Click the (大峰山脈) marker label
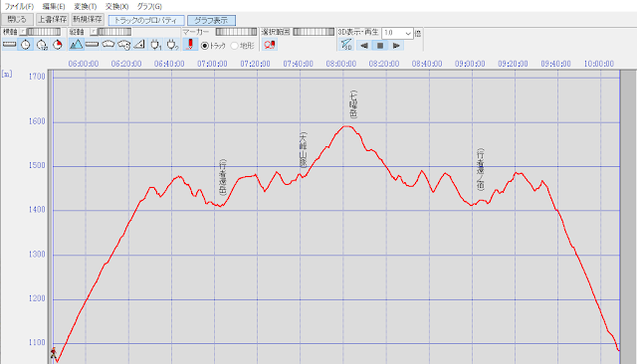637x364 pixels. pyautogui.click(x=303, y=149)
